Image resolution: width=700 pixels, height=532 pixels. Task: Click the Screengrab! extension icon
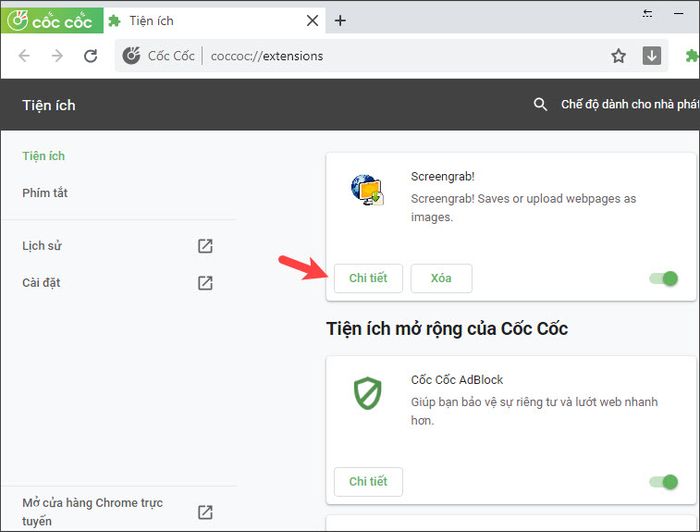tap(367, 190)
